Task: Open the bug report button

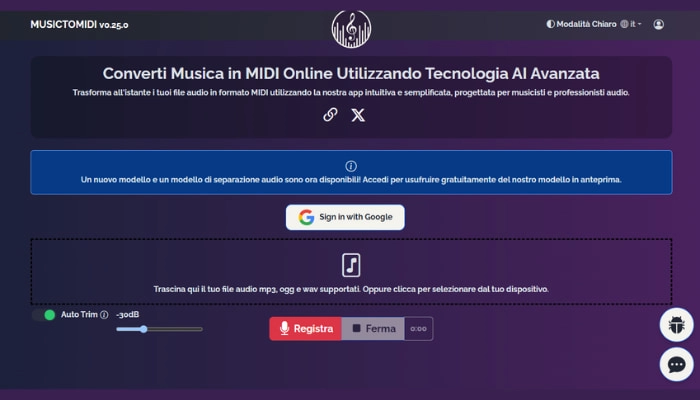Action: (676, 325)
